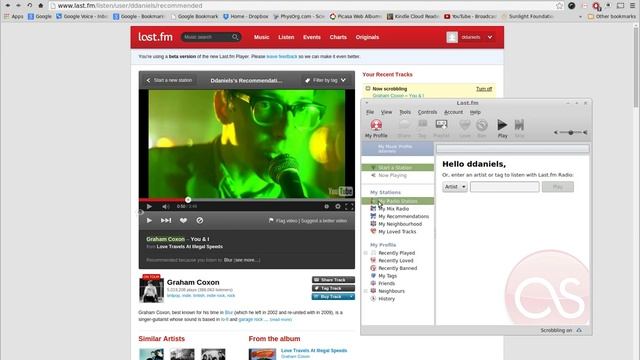Adjust the client volume slider
Viewport: 640px width, 360px height.
571,132
